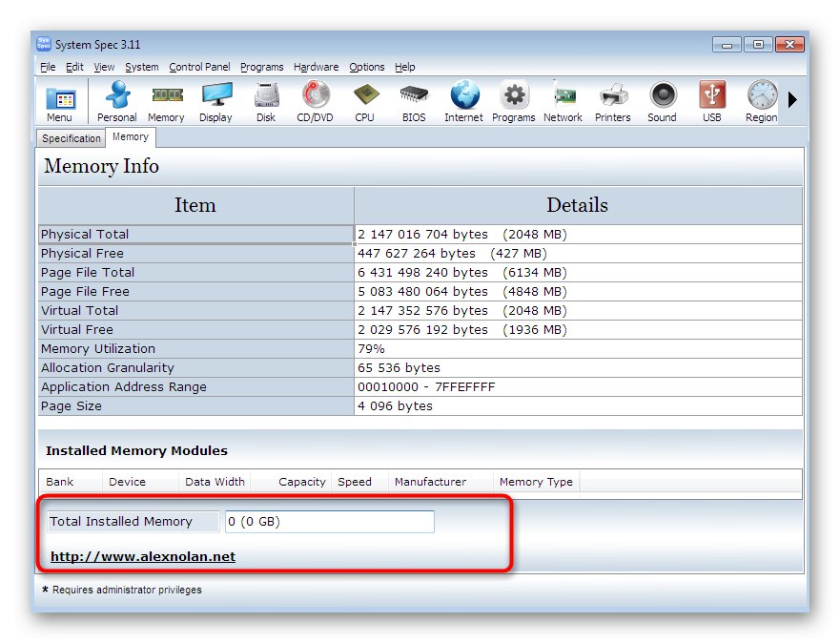Select the Allocation Granularity row
This screenshot has width=840, height=643.
click(x=420, y=368)
